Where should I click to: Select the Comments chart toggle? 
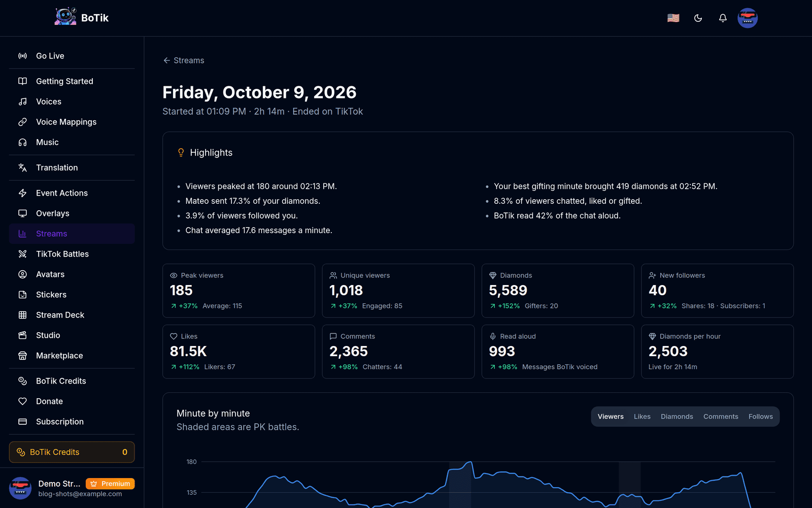click(x=721, y=417)
